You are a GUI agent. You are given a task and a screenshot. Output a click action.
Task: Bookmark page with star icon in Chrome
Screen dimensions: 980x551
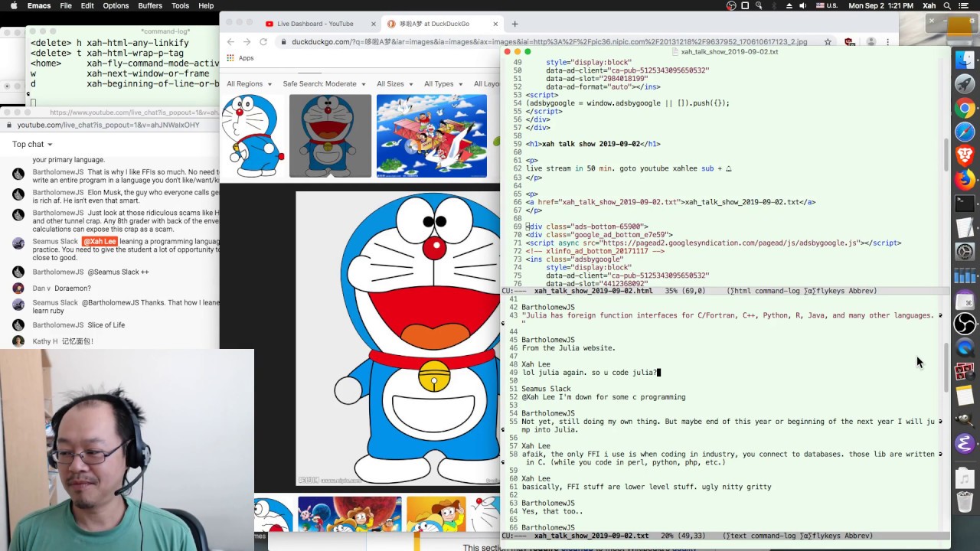[x=828, y=42]
